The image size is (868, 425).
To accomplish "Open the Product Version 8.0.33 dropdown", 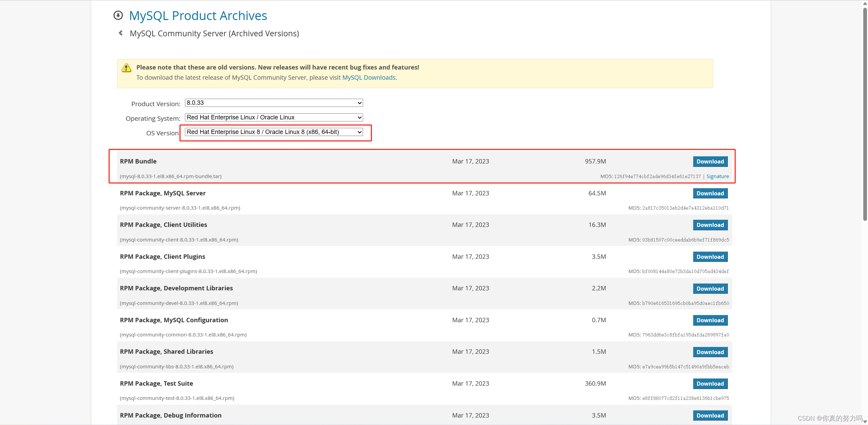I will (x=273, y=103).
